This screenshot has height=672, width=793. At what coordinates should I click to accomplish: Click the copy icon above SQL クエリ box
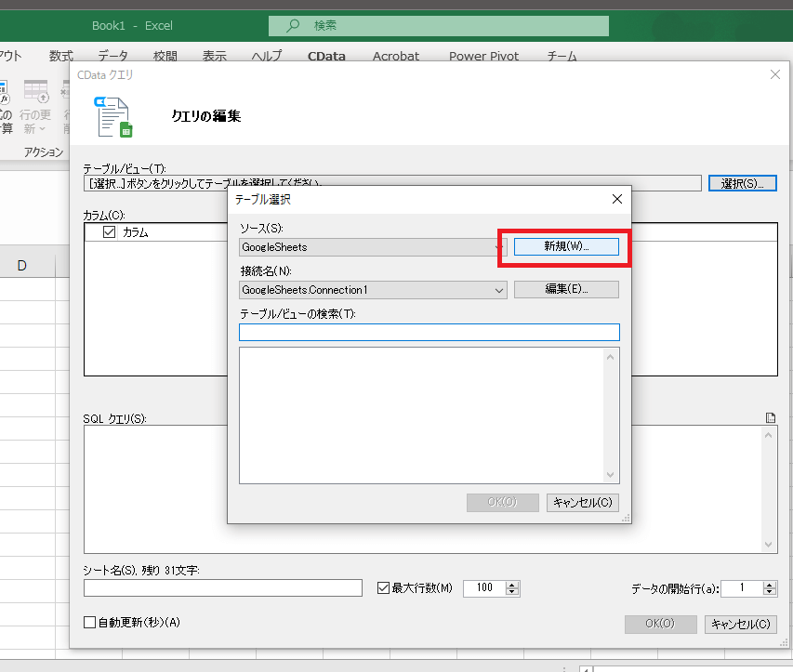coord(771,417)
